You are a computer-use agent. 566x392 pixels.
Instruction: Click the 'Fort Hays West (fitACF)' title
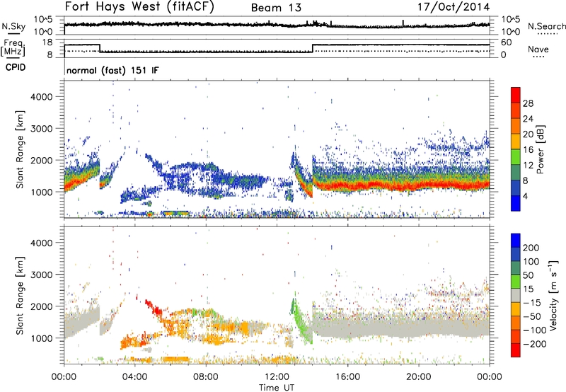click(139, 7)
